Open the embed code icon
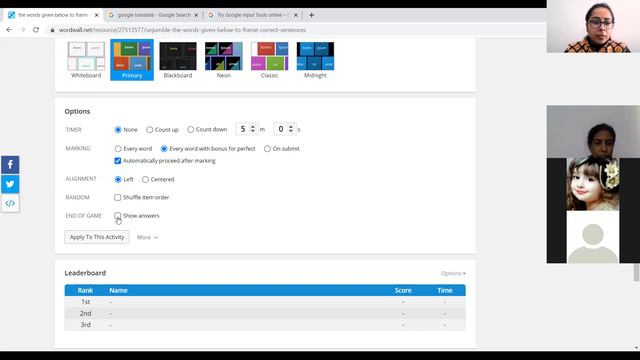The image size is (640, 360). [x=10, y=203]
